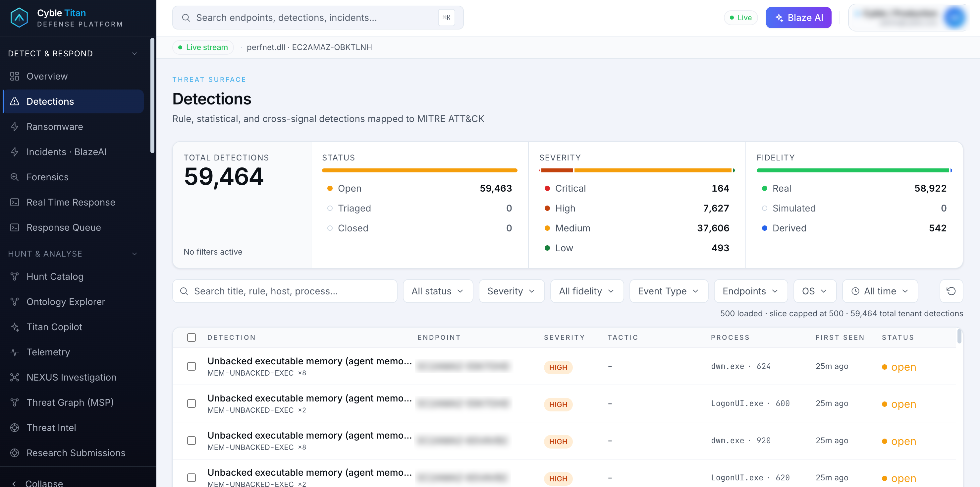Click the Live status pill

(740, 18)
